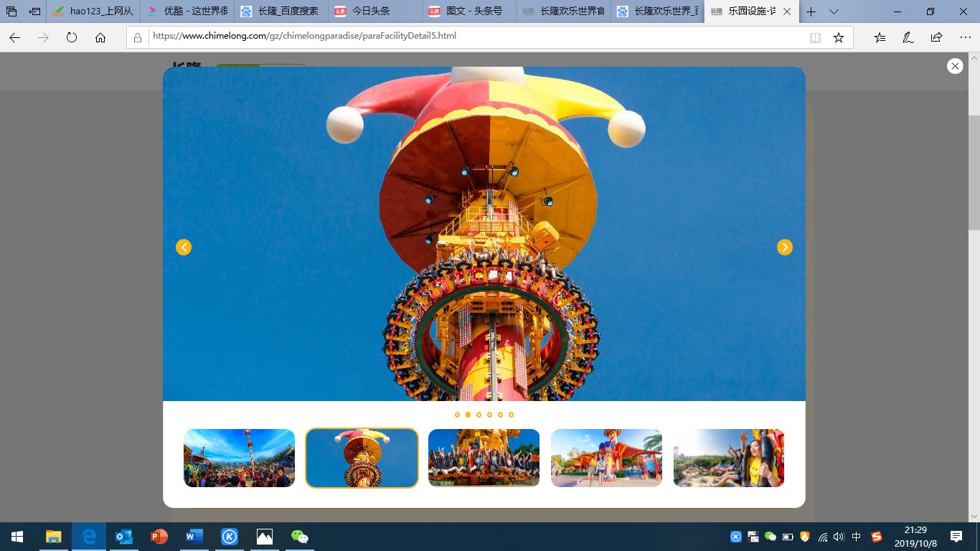Image resolution: width=980 pixels, height=551 pixels.
Task: Click the previous image arrow in gallery
Action: coord(184,248)
